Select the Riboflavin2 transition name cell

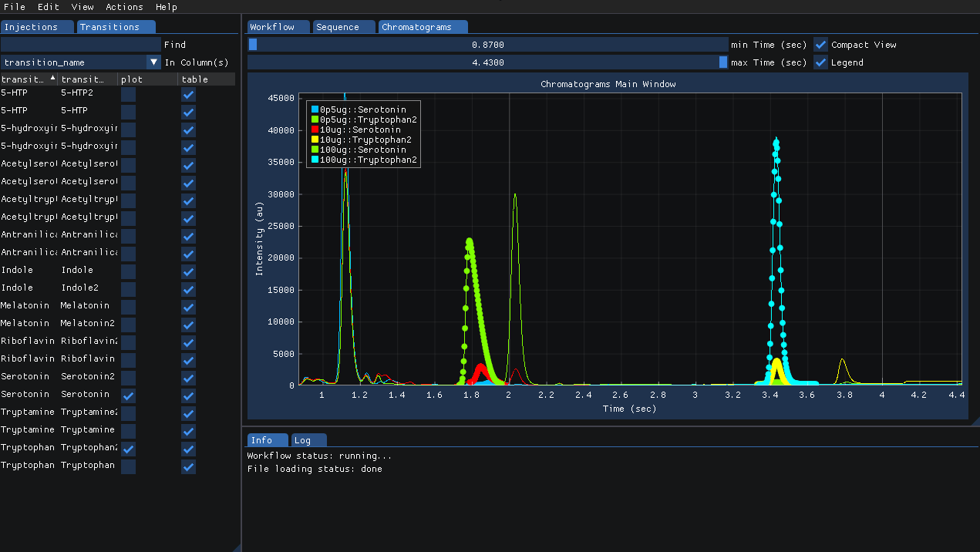[x=89, y=341]
